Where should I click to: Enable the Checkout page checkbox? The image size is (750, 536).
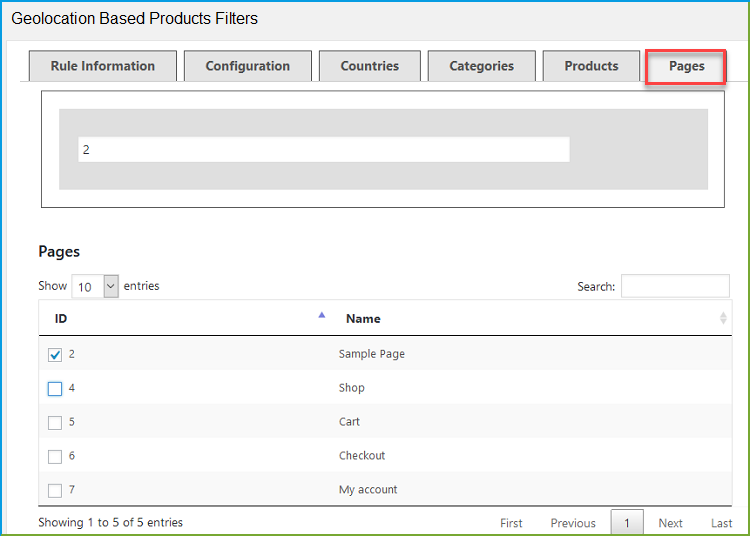click(x=55, y=457)
